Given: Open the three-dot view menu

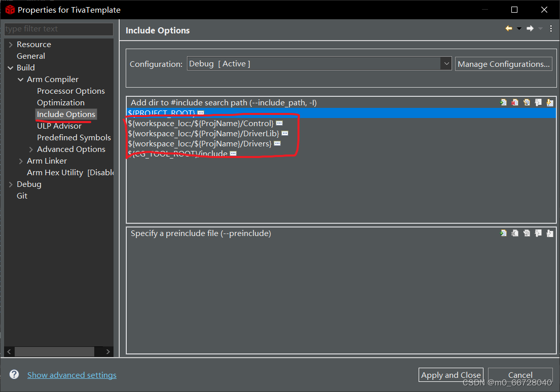Looking at the screenshot, I should tap(551, 28).
